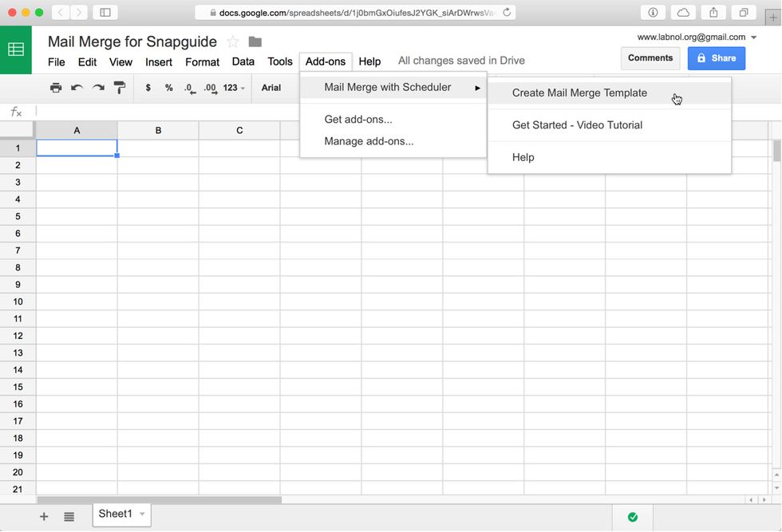Select the Paint format tool
The width and height of the screenshot is (782, 532).
[120, 88]
